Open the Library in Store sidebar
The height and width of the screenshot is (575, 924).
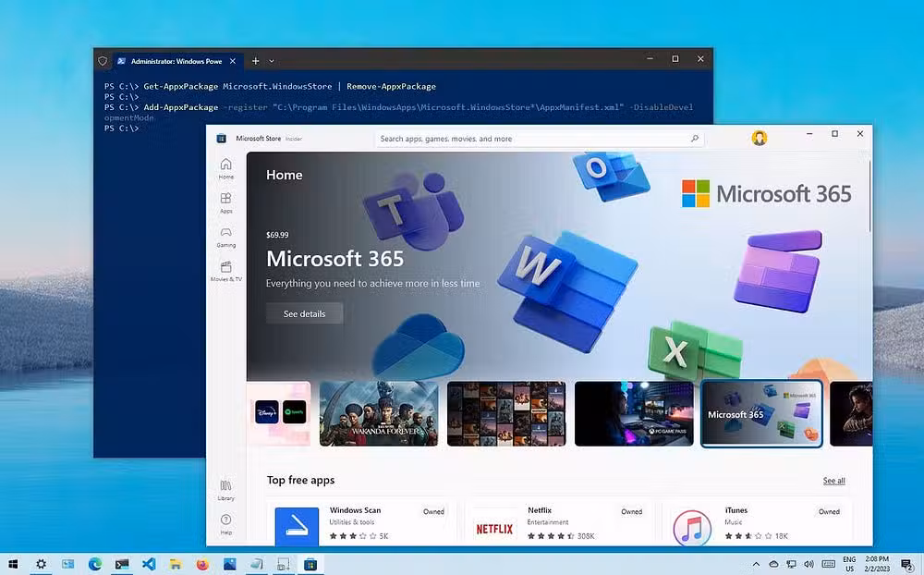pos(225,489)
